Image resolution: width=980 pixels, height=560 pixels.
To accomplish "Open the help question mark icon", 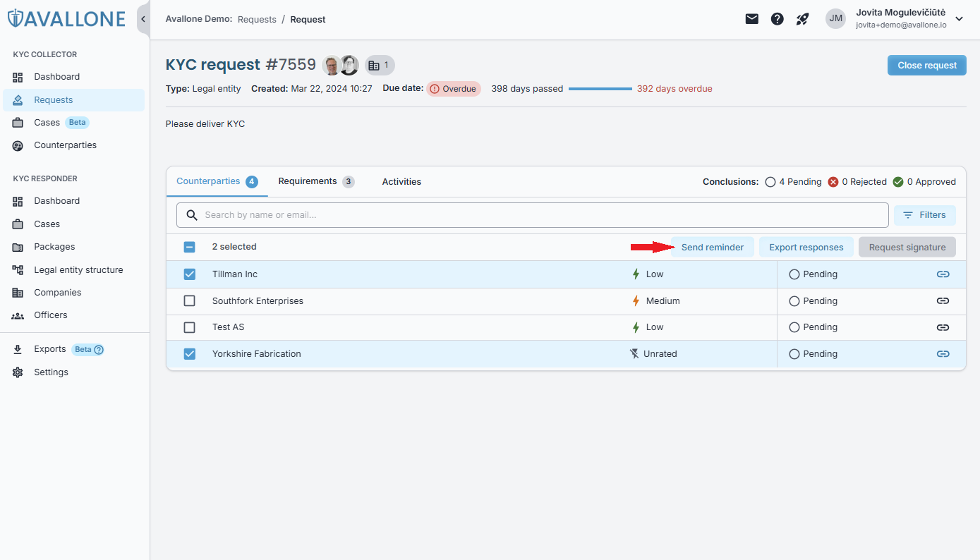I will pyautogui.click(x=778, y=19).
